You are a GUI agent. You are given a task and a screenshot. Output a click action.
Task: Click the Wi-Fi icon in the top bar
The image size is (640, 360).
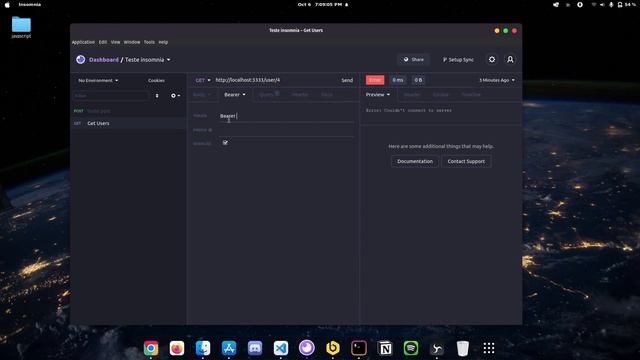click(594, 5)
